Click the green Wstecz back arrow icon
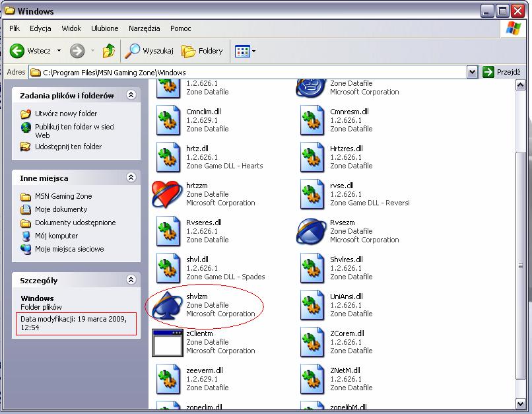Viewport: 532px width, 414px height. click(17, 52)
